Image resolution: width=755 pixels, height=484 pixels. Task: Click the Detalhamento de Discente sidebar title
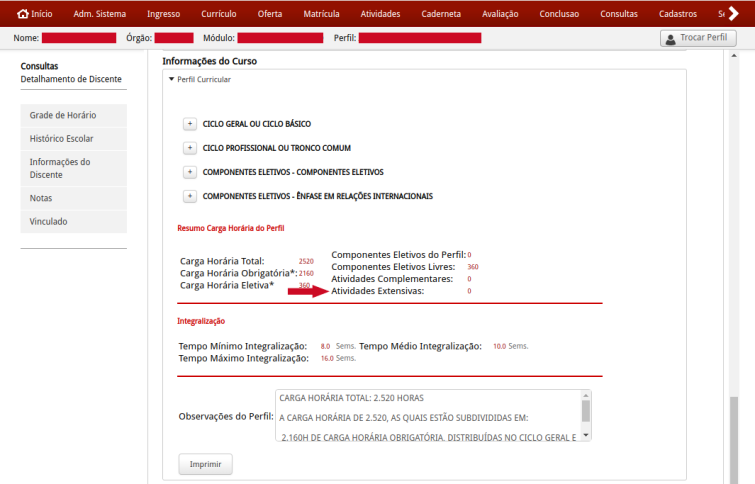tap(71, 79)
